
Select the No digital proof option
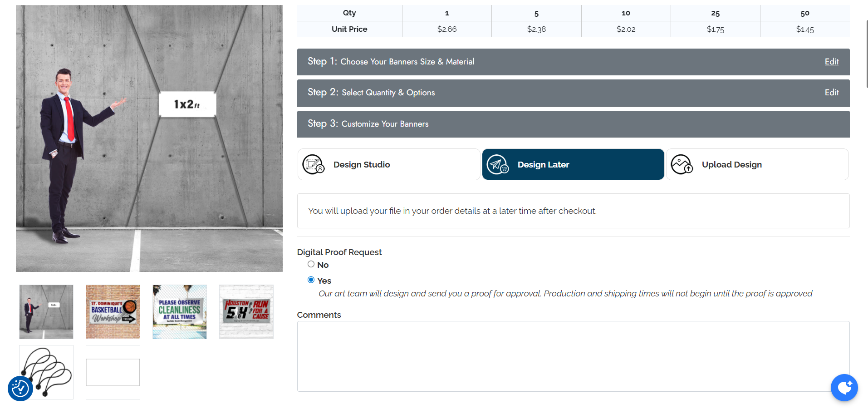[x=311, y=264]
